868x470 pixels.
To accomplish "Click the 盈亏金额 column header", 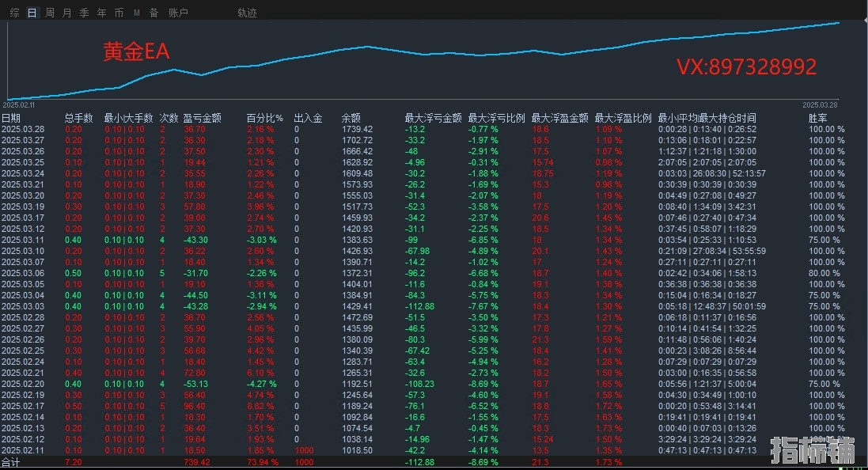I will pyautogui.click(x=202, y=118).
